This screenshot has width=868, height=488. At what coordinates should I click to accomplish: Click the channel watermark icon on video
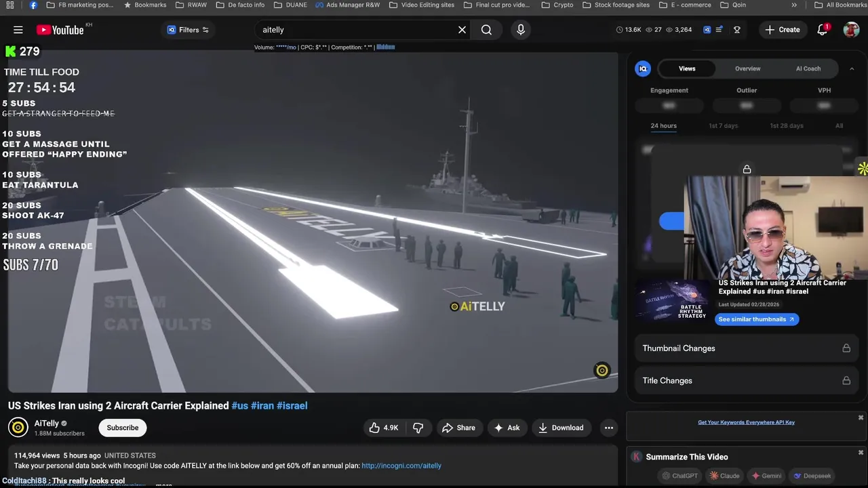601,370
